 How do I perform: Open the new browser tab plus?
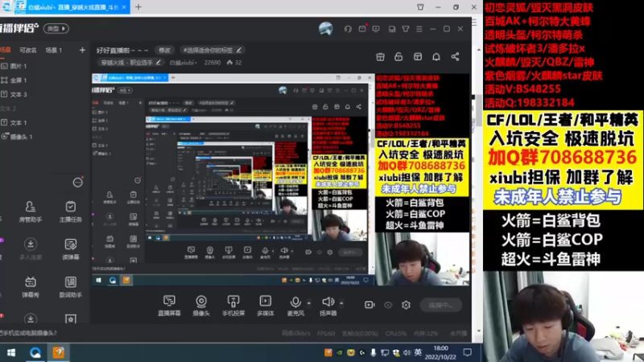point(138,7)
